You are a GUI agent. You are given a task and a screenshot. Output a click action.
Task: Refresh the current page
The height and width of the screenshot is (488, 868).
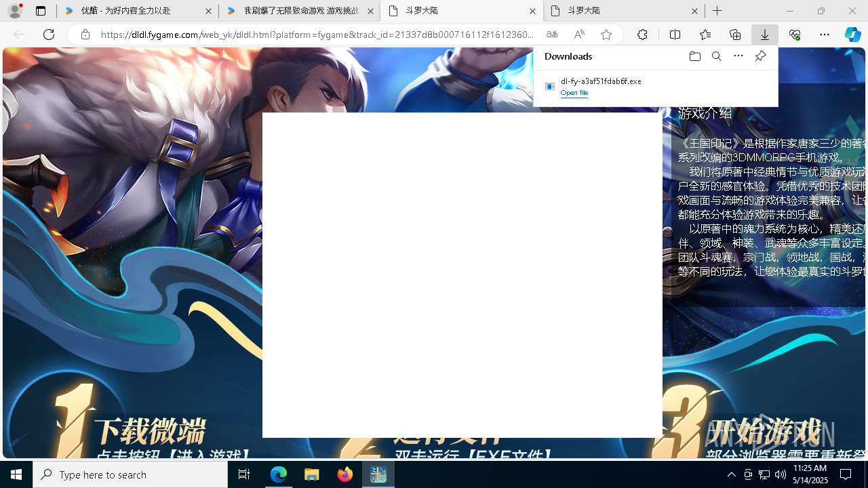49,35
